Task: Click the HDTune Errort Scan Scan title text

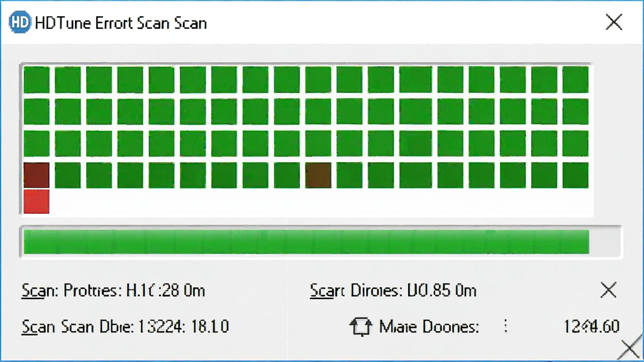Action: click(121, 23)
